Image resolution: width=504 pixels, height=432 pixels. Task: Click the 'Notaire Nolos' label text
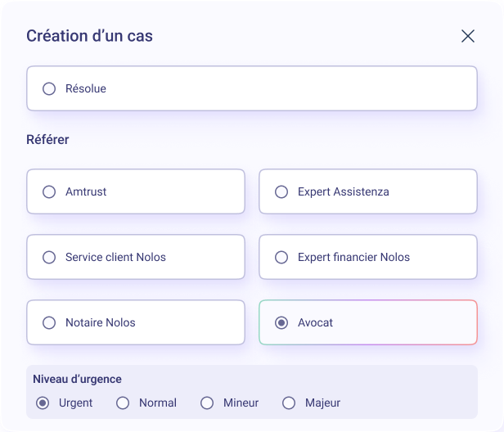tap(101, 322)
